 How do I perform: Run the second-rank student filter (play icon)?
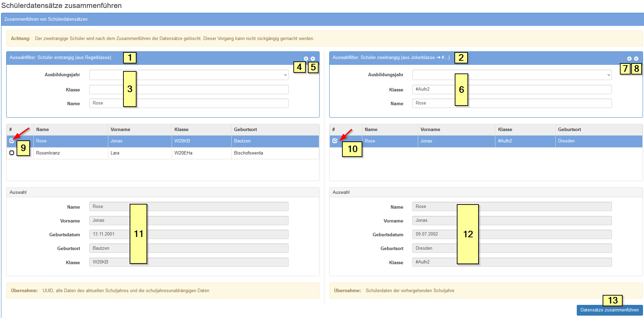[636, 59]
